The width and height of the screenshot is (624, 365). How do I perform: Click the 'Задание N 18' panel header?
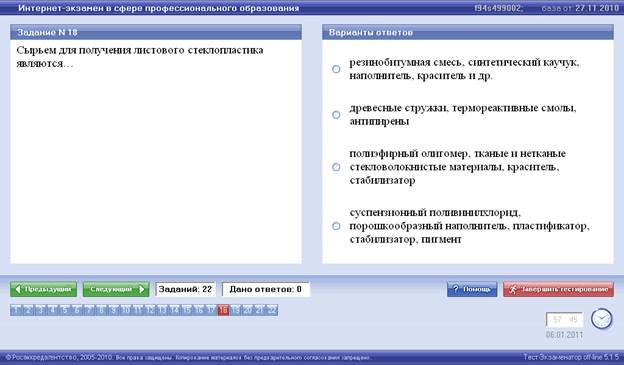pos(156,32)
